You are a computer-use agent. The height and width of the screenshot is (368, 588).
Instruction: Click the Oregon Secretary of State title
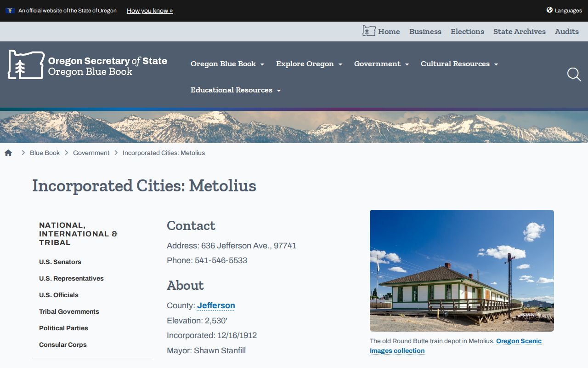[107, 61]
